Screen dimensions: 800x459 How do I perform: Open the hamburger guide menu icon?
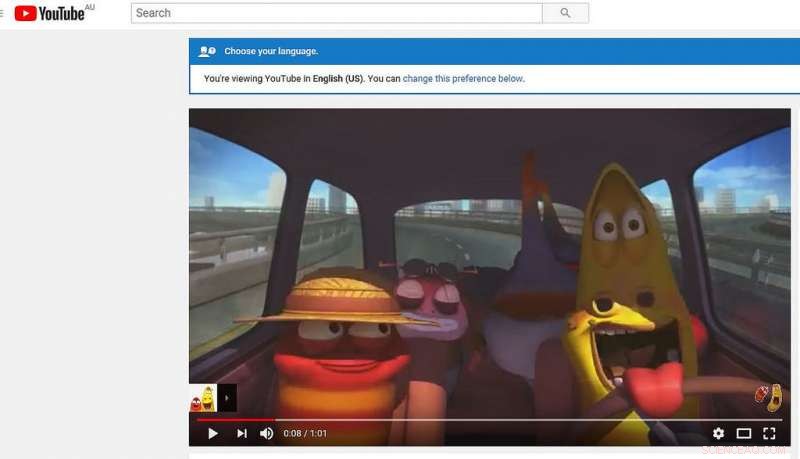[2, 13]
